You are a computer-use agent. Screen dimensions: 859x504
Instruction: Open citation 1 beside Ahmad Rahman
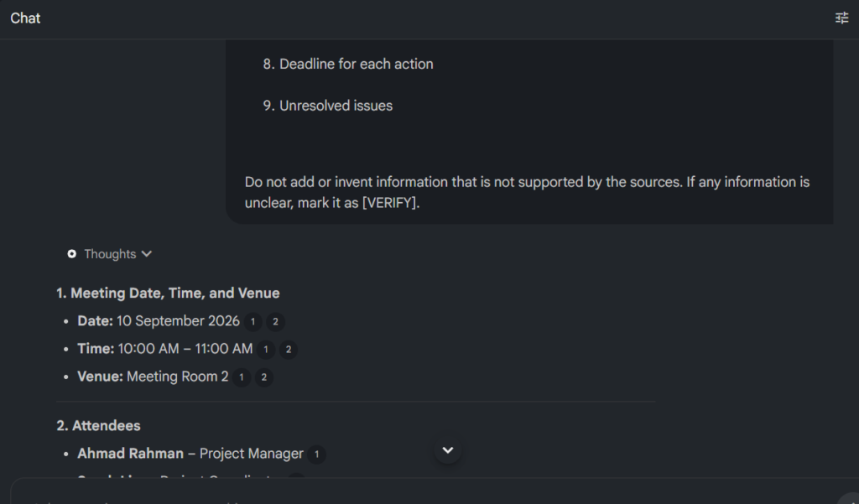click(x=316, y=455)
